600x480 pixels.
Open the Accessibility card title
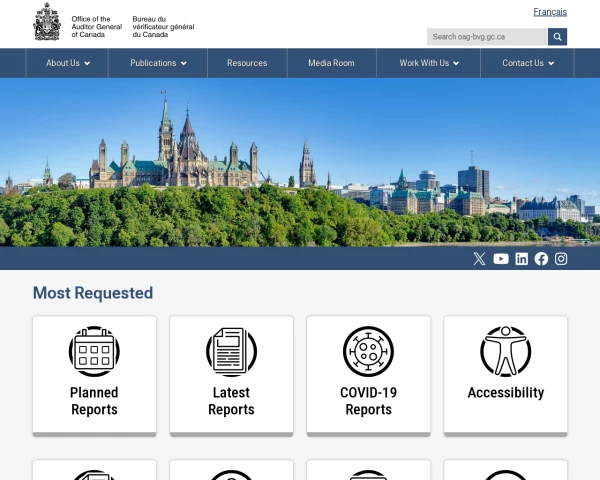(x=505, y=393)
